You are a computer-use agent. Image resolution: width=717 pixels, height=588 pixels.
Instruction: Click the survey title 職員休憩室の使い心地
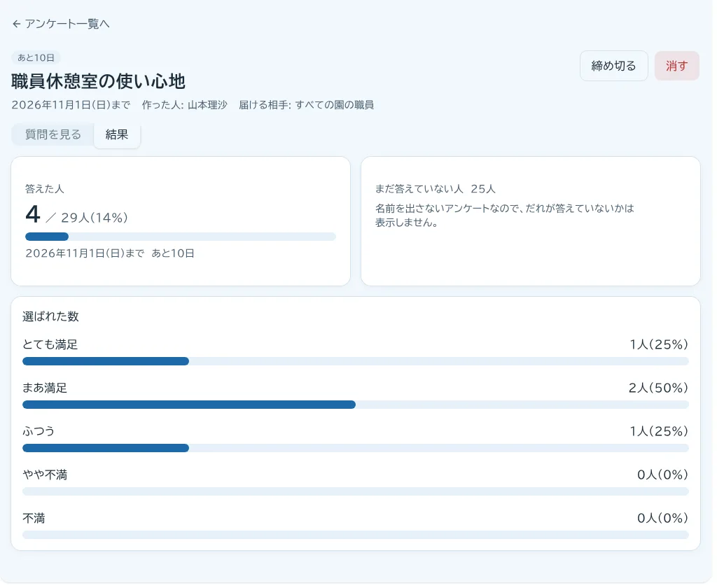point(98,81)
